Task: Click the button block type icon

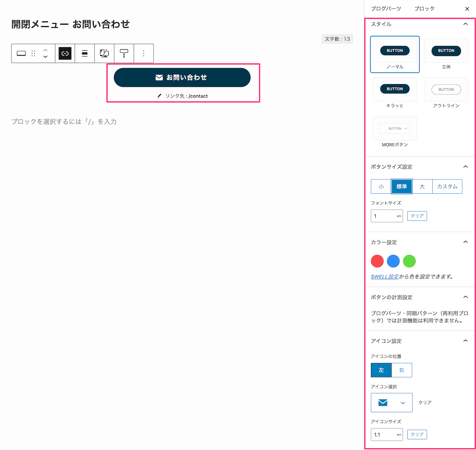Action: [21, 53]
